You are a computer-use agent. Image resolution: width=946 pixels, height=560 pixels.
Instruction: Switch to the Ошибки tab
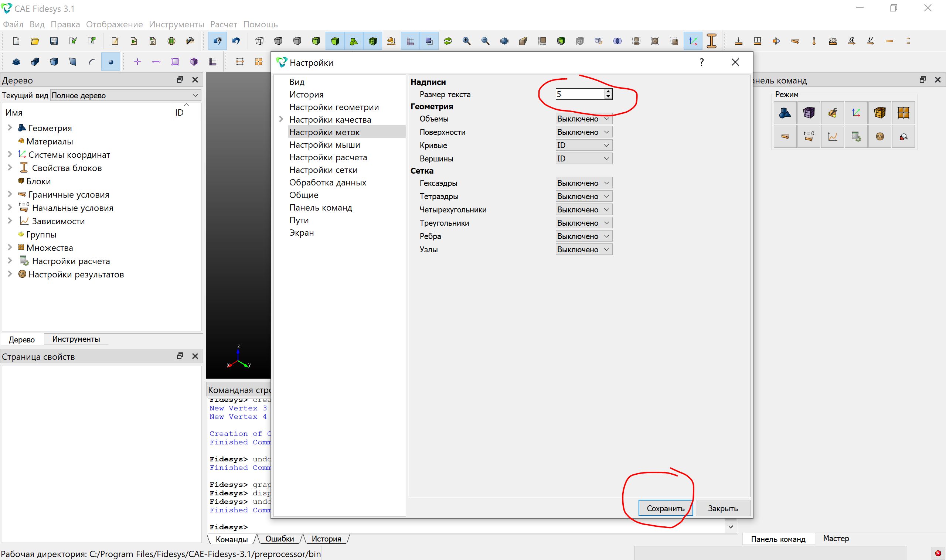279,539
